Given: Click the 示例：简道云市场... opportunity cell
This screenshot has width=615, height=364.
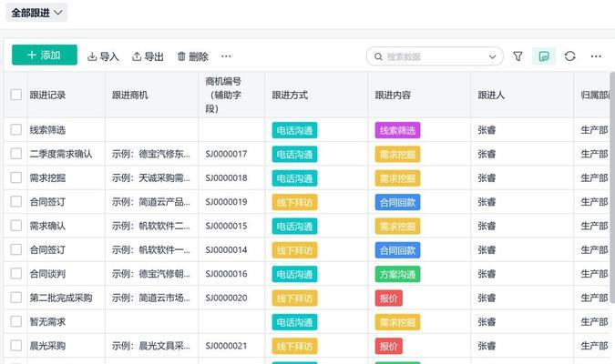Looking at the screenshot, I should (x=151, y=298).
